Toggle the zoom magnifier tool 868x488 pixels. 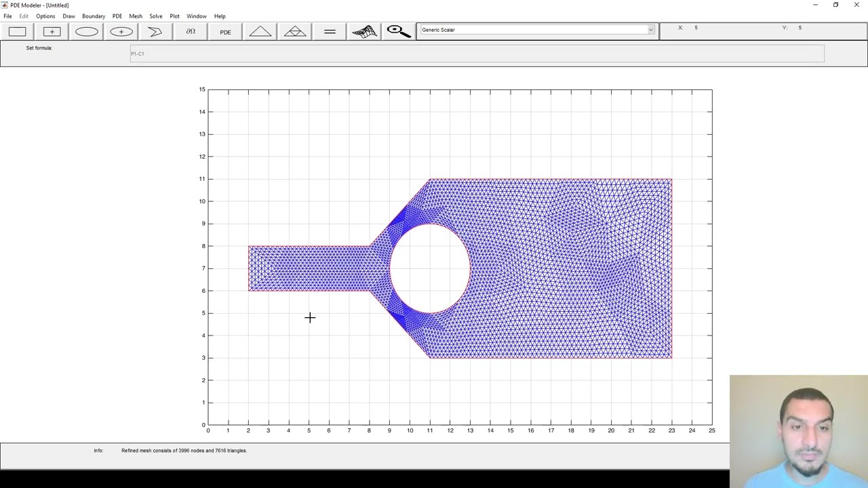click(399, 32)
